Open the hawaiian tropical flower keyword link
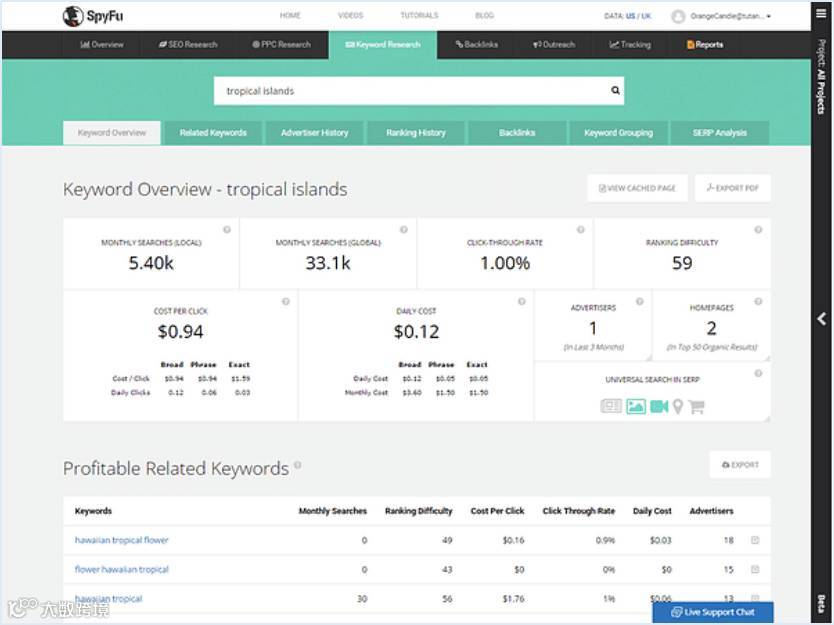 tap(121, 540)
